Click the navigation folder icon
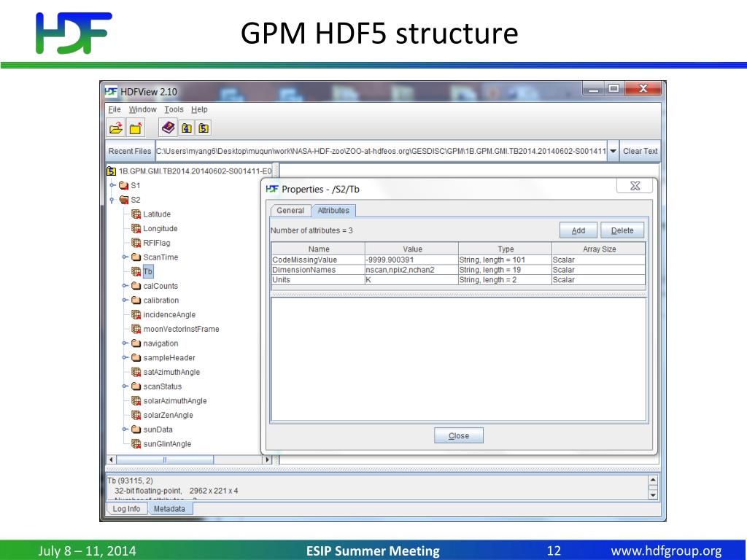Image resolution: width=747 pixels, height=560 pixels. (136, 343)
